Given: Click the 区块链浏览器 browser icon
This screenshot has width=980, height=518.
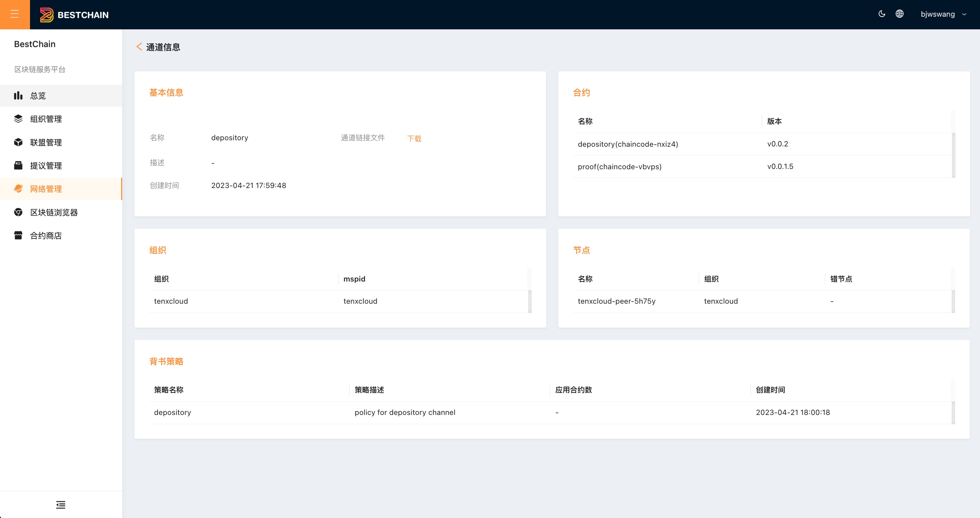Looking at the screenshot, I should [18, 212].
